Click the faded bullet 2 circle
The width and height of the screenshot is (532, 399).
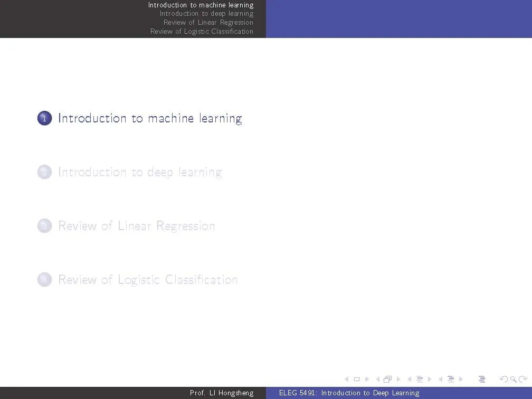44,172
